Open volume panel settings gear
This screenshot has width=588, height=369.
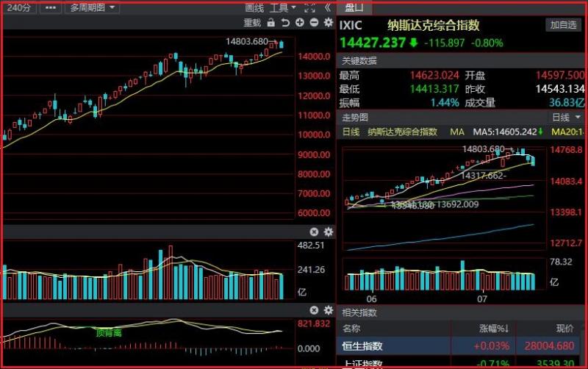click(329, 232)
